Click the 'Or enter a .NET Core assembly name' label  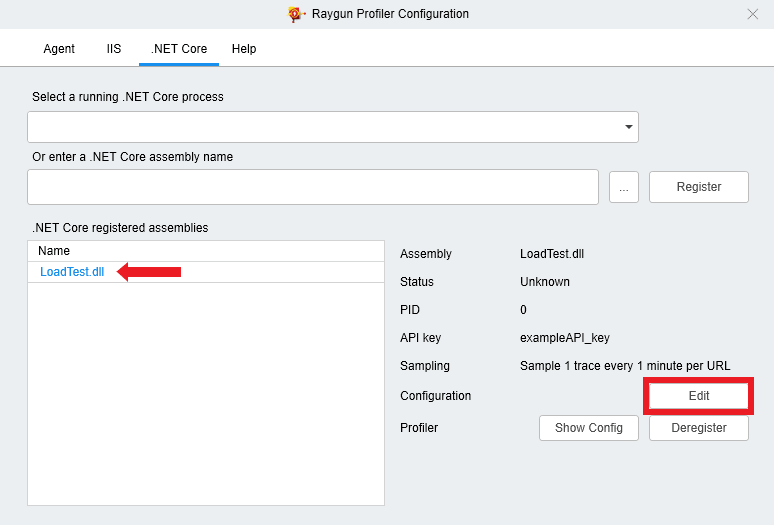132,157
